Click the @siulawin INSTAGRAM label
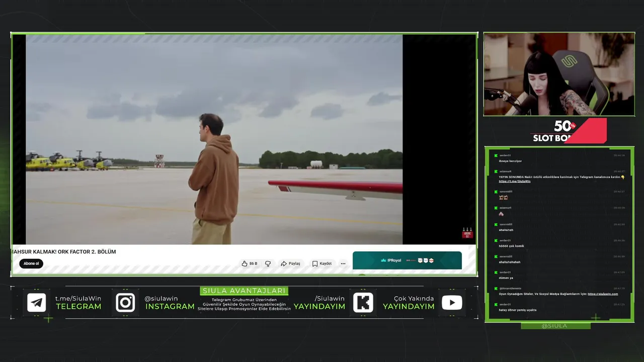Viewport: 644px width, 362px height. tap(170, 303)
